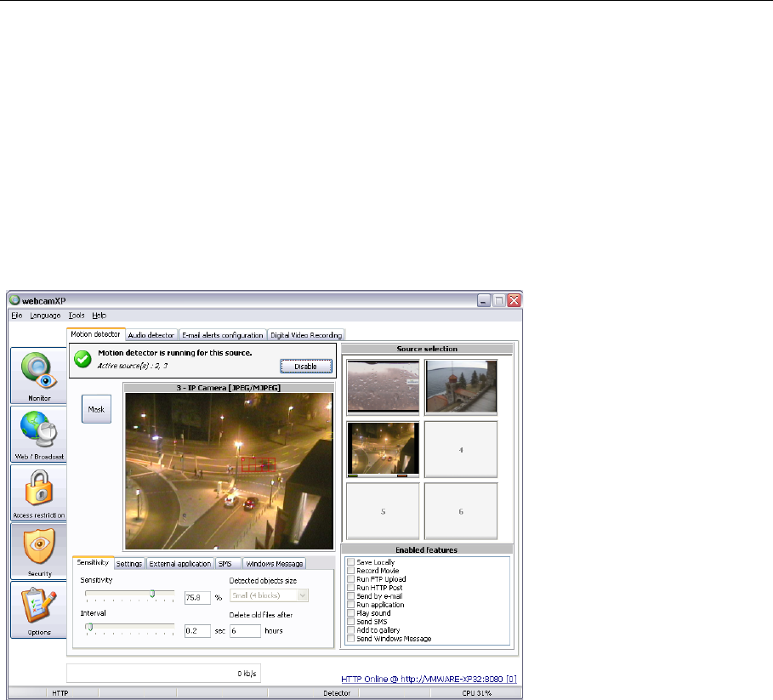Open the Web / Broadcast section

(x=38, y=434)
